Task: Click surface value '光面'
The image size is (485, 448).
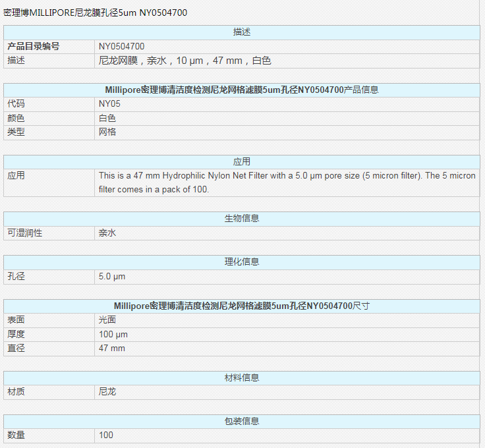Action: point(107,320)
